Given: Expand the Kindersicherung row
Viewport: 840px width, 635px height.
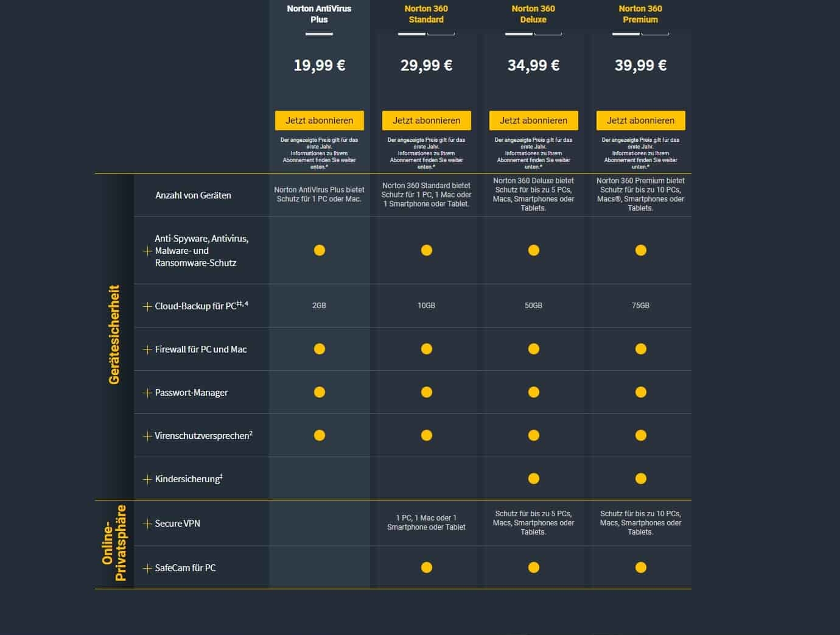Looking at the screenshot, I should click(147, 479).
